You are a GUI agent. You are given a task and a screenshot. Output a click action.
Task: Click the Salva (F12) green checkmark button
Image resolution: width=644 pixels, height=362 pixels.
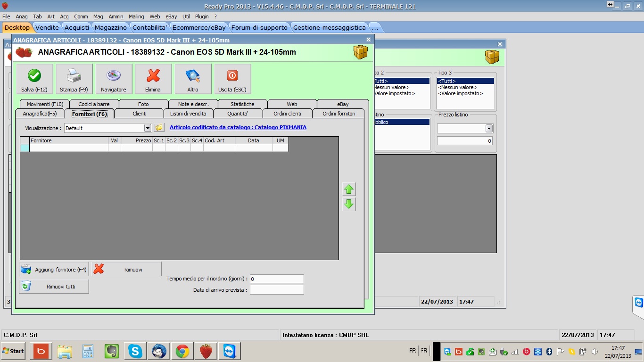click(x=34, y=79)
